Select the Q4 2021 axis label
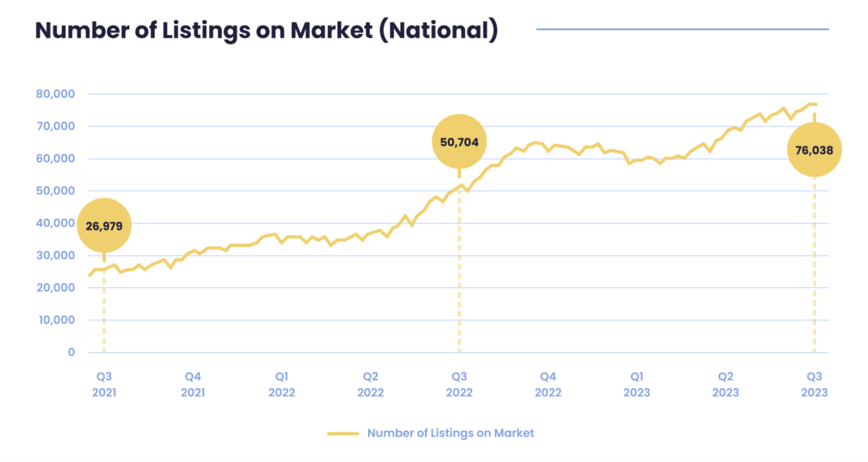Viewport: 868px width, 462px height. [193, 384]
